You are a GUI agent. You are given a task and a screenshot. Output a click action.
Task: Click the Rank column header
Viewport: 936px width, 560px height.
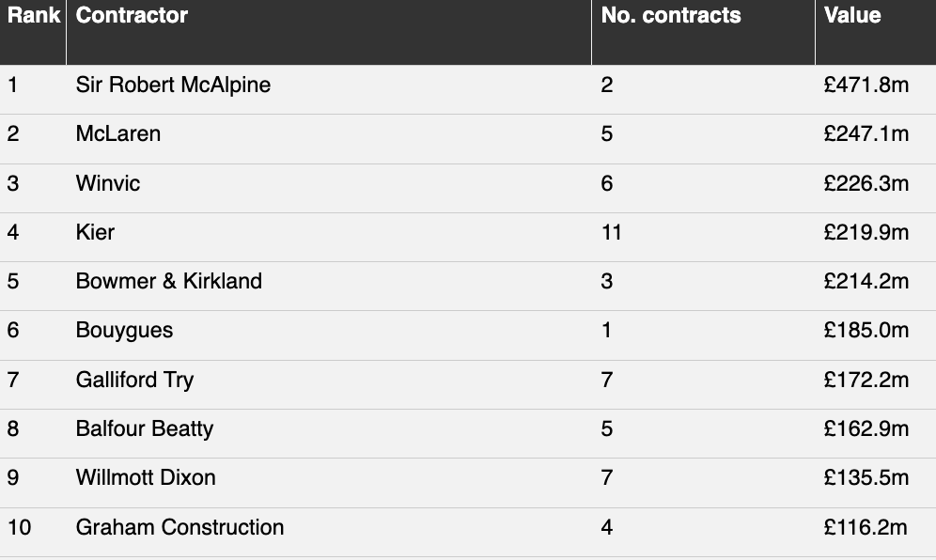coord(34,16)
